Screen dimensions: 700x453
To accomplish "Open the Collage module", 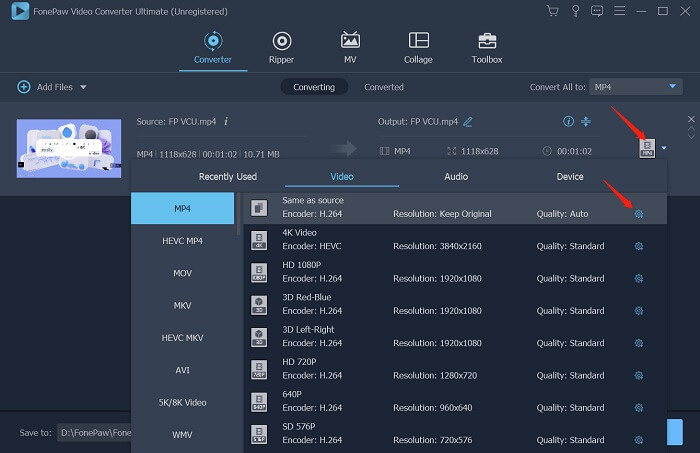I will coord(418,47).
